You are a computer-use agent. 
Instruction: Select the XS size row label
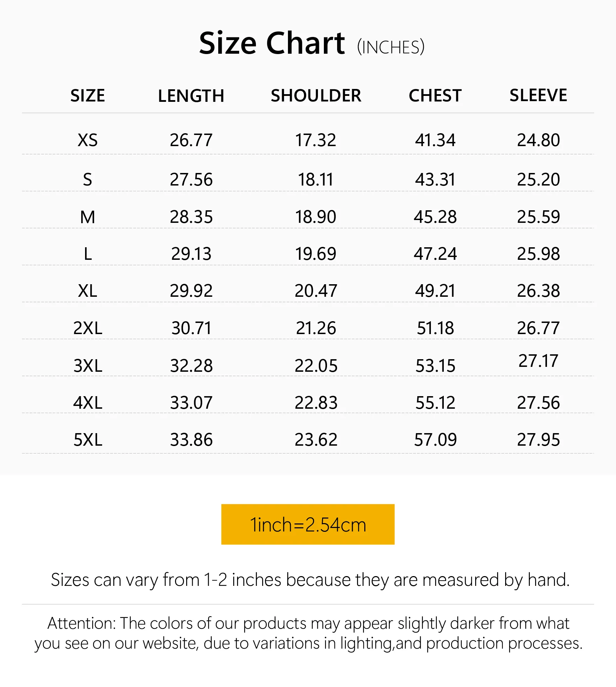tap(88, 140)
